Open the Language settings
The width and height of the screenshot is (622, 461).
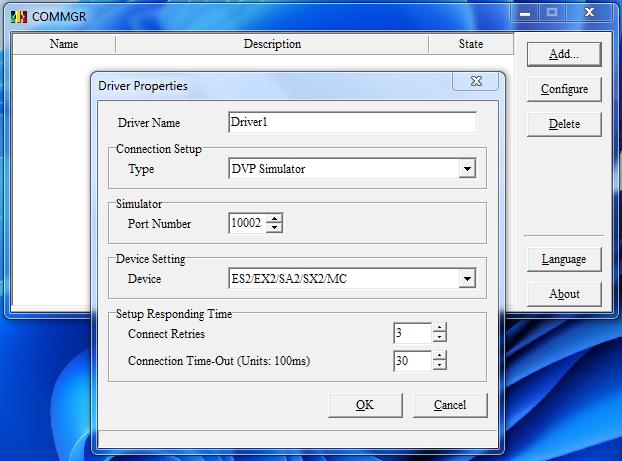tap(564, 259)
